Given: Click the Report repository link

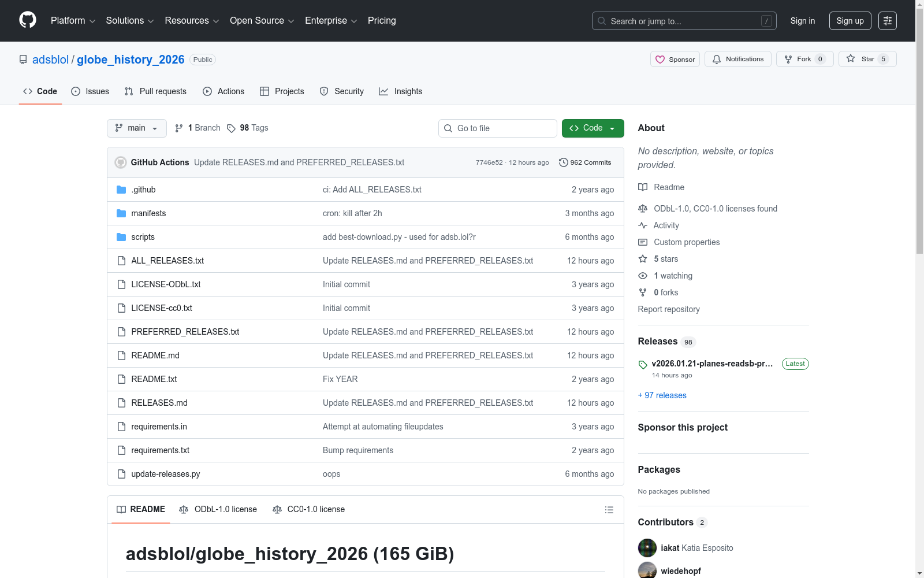Looking at the screenshot, I should pos(669,309).
